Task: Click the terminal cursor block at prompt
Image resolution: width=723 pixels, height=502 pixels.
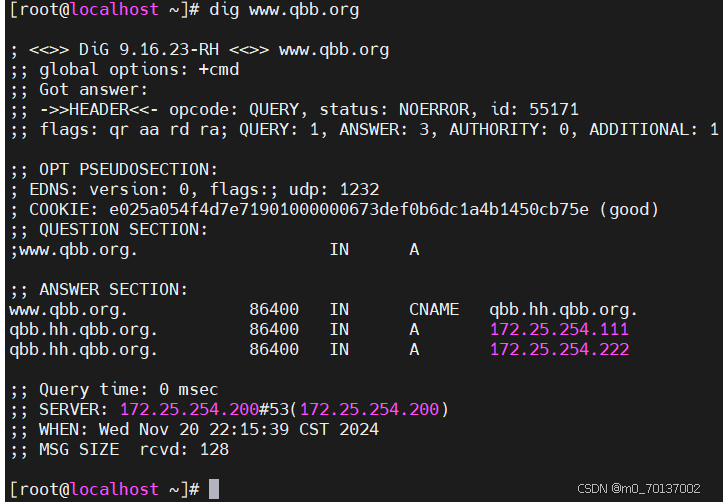Action: pos(214,489)
